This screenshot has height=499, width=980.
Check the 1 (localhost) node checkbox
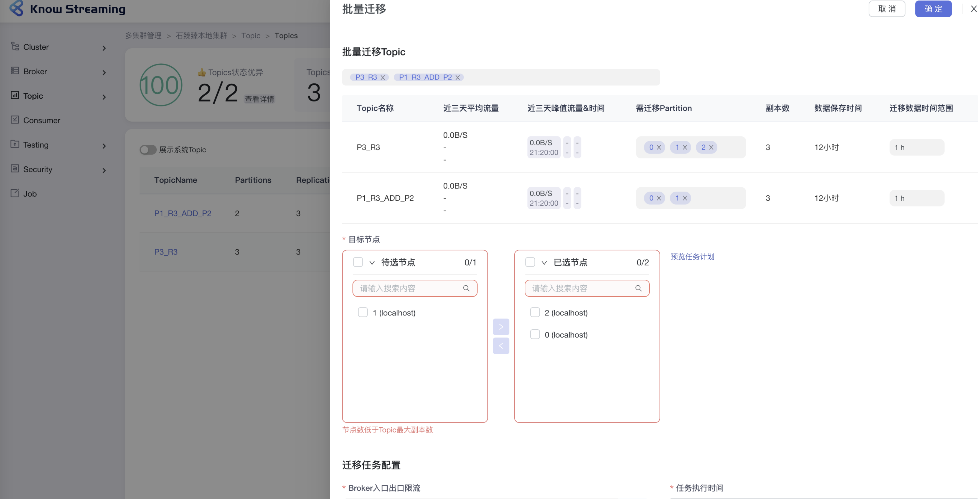click(362, 312)
